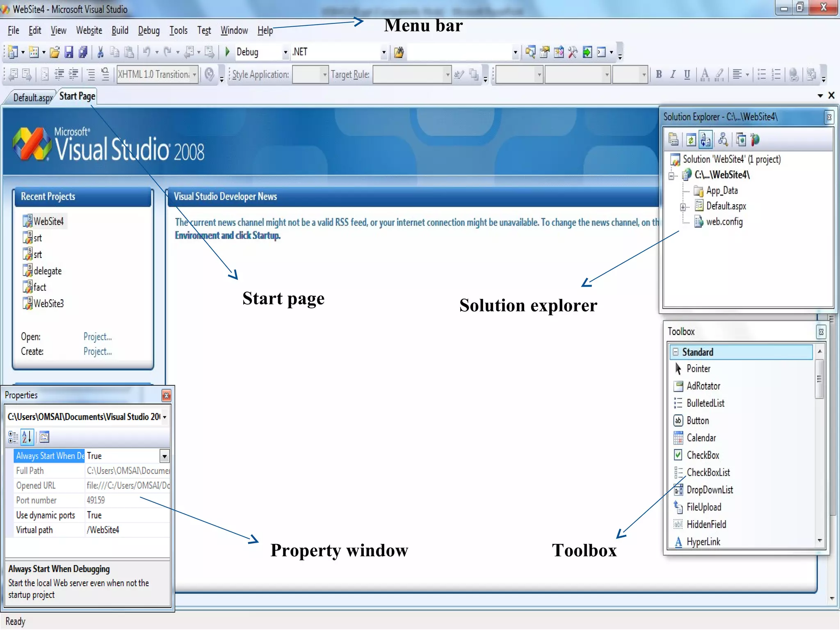Open the Website menu
This screenshot has height=630, width=840.
click(89, 30)
